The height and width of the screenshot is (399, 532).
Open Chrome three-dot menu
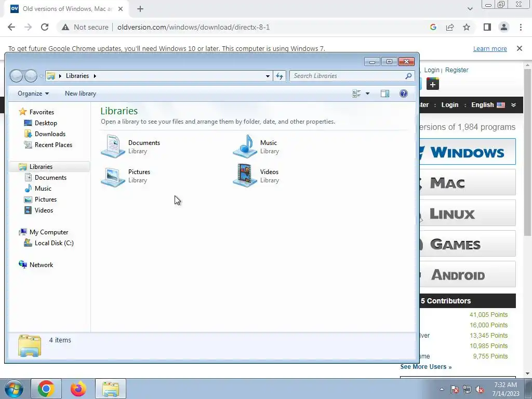click(x=521, y=27)
